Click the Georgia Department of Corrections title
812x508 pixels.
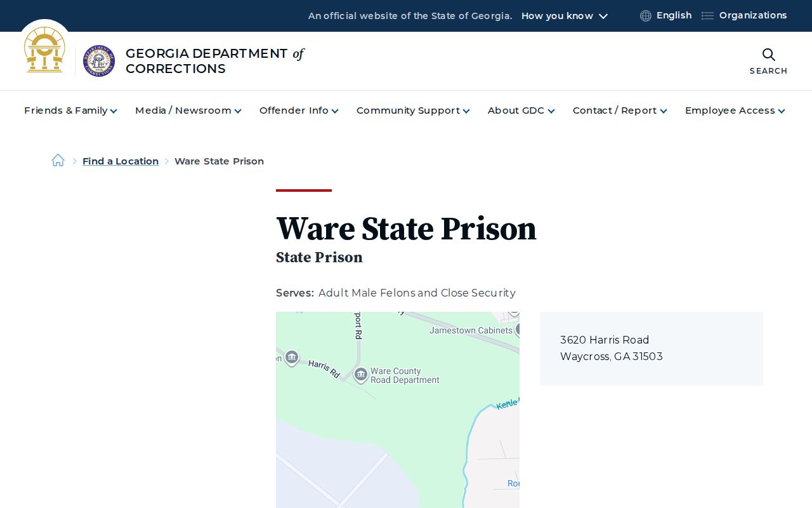pyautogui.click(x=214, y=61)
